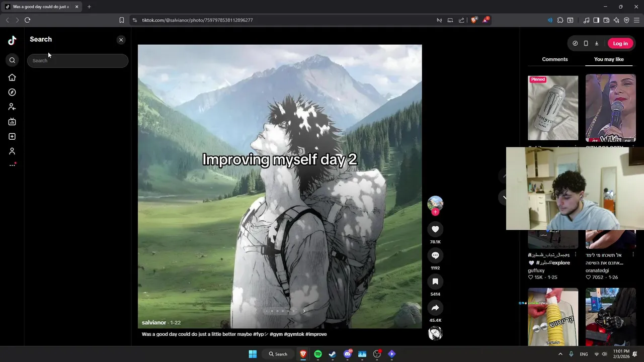Open Brave Rewards triangle icon
Image resolution: width=644 pixels, height=362 pixels.
[486, 20]
